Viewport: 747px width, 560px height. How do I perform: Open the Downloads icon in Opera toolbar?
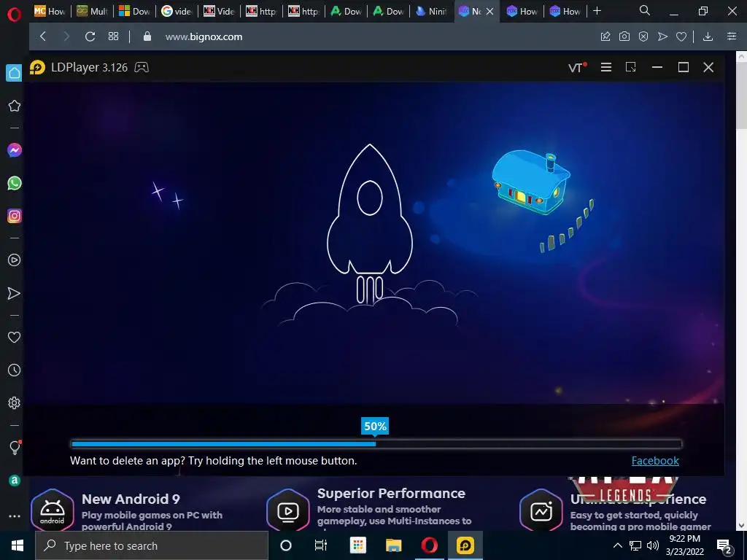pyautogui.click(x=708, y=36)
